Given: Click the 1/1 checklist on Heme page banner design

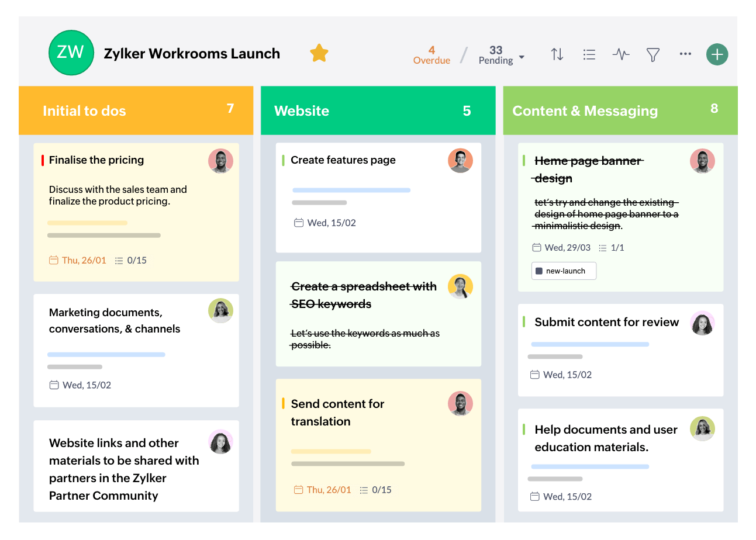Looking at the screenshot, I should (x=613, y=248).
